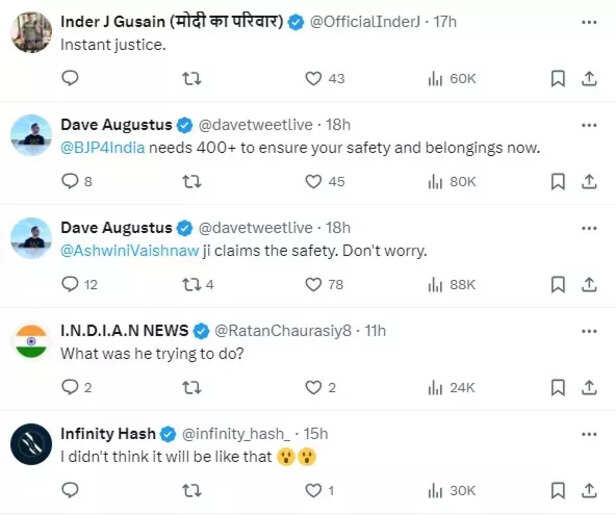616x515 pixels.
Task: Open I.N.D.I.A.N NEWS profile avatar
Action: pyautogui.click(x=31, y=341)
